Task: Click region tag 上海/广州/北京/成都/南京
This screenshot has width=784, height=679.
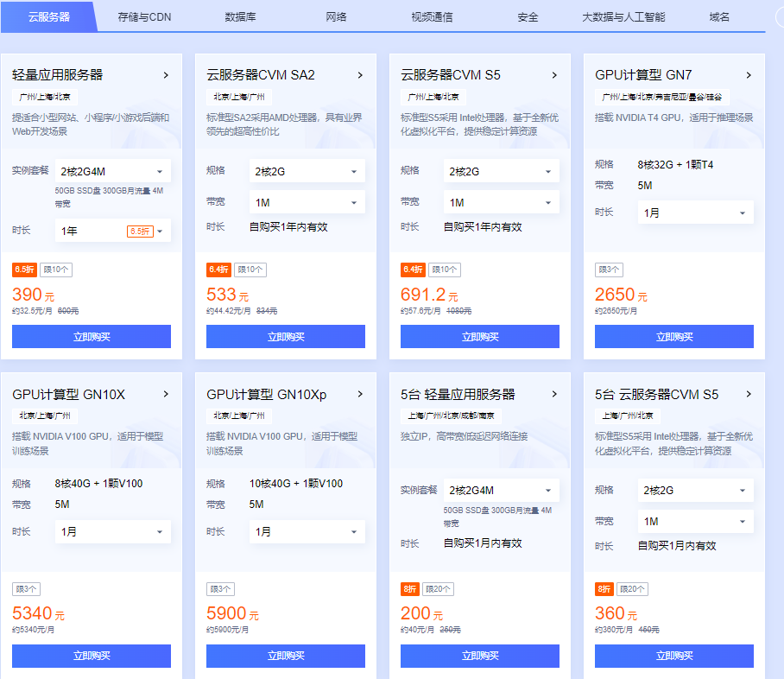Action: coord(451,416)
